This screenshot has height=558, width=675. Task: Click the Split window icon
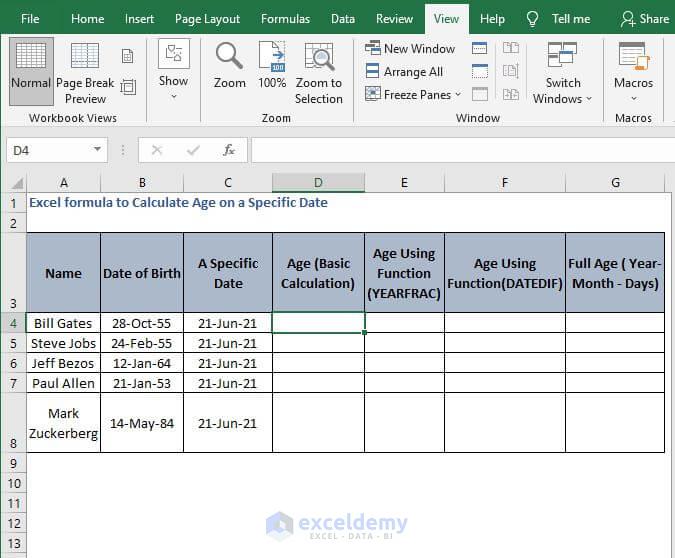pyautogui.click(x=480, y=48)
